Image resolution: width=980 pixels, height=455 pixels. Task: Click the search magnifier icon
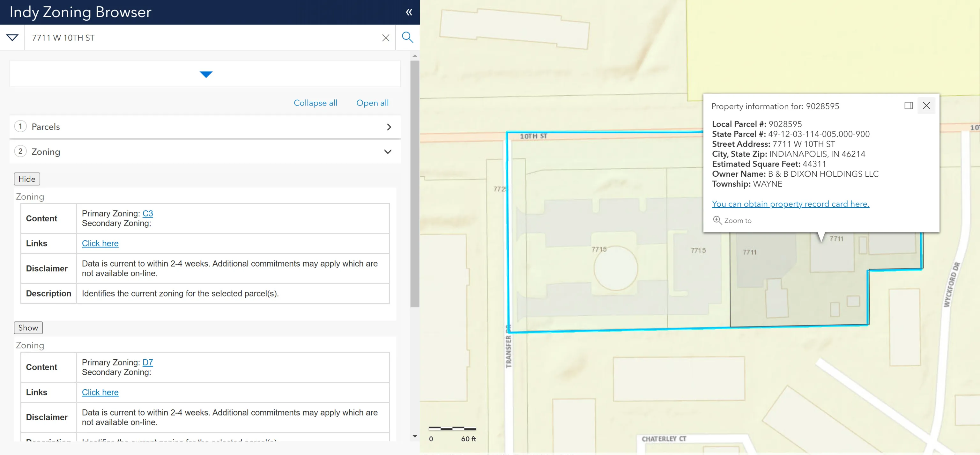tap(407, 37)
